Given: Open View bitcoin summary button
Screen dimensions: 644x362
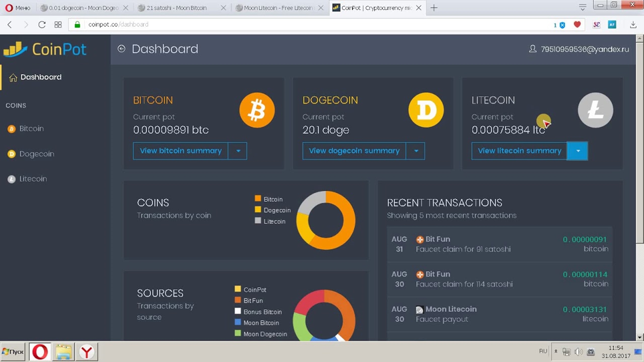Looking at the screenshot, I should 181,151.
